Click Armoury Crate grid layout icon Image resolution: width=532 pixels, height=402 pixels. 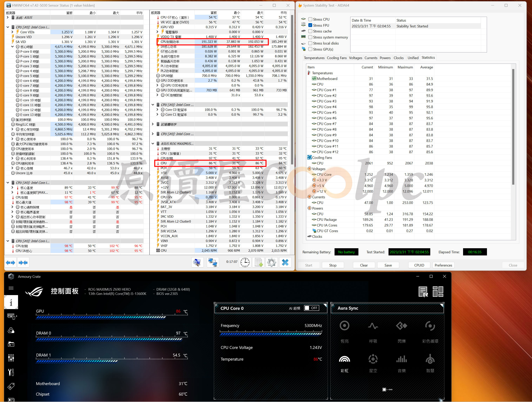point(438,292)
